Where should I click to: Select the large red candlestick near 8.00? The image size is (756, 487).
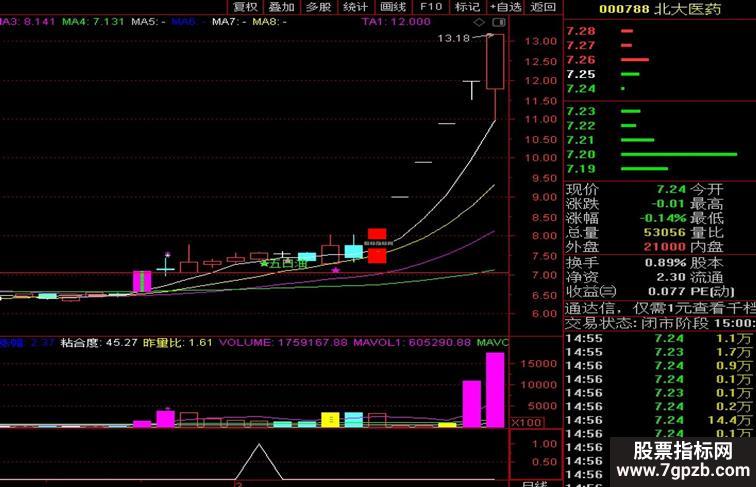(377, 246)
